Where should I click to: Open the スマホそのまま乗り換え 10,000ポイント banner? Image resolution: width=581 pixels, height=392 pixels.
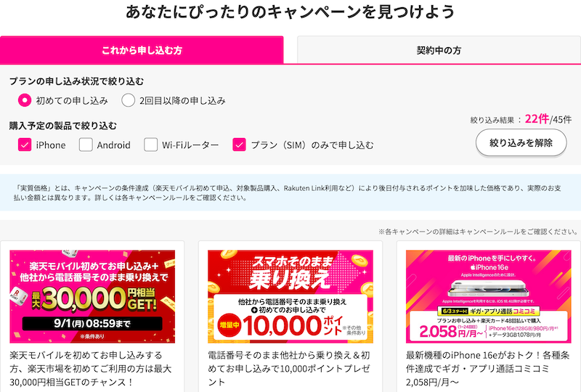click(x=290, y=296)
